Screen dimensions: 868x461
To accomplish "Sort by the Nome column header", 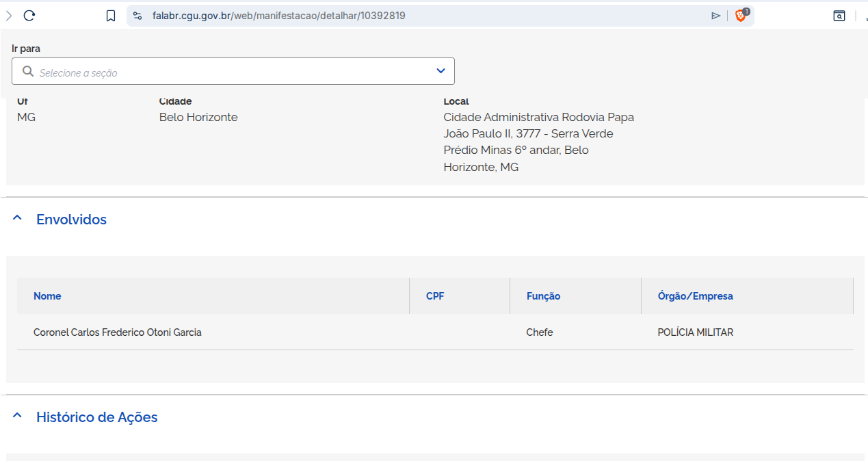I will (x=47, y=296).
